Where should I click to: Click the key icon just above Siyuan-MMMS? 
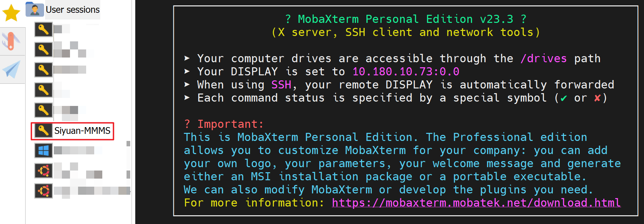pos(43,110)
